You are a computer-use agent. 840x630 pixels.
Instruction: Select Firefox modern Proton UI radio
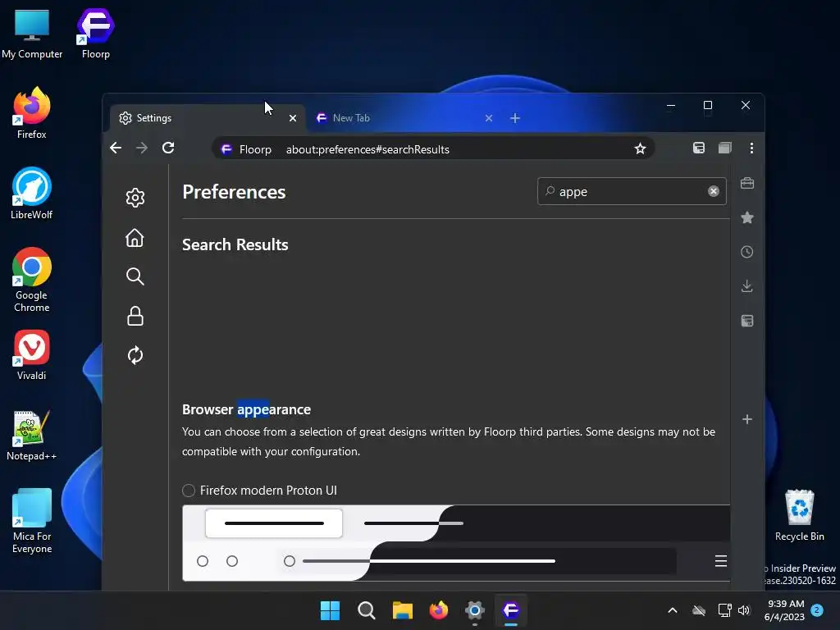coord(189,491)
